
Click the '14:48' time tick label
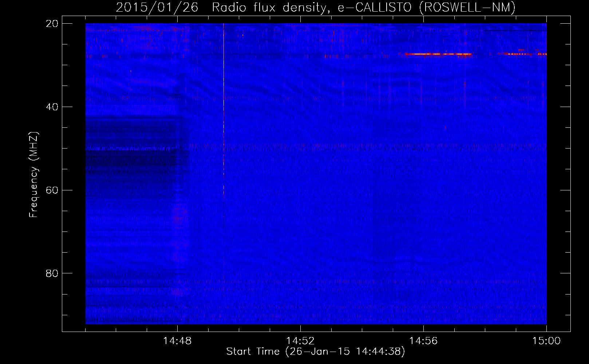point(177,341)
